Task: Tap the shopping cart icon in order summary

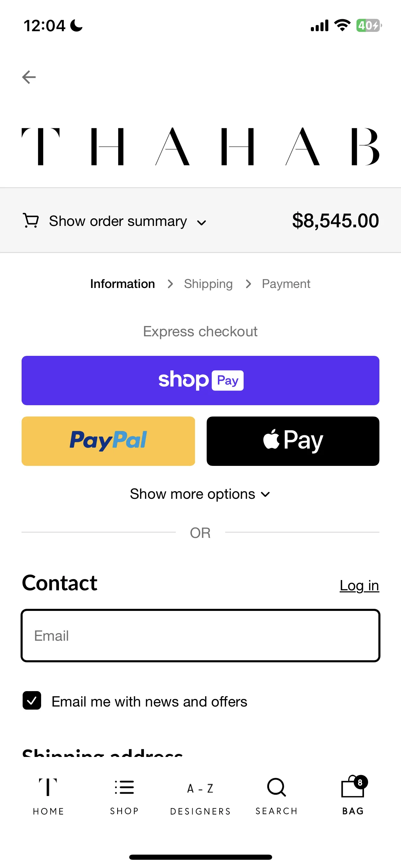Action: coord(31,220)
